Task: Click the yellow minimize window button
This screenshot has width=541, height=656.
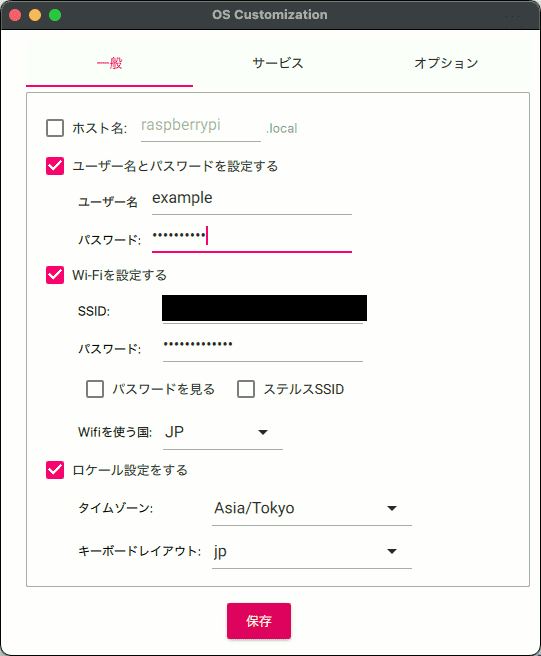Action: [x=35, y=15]
